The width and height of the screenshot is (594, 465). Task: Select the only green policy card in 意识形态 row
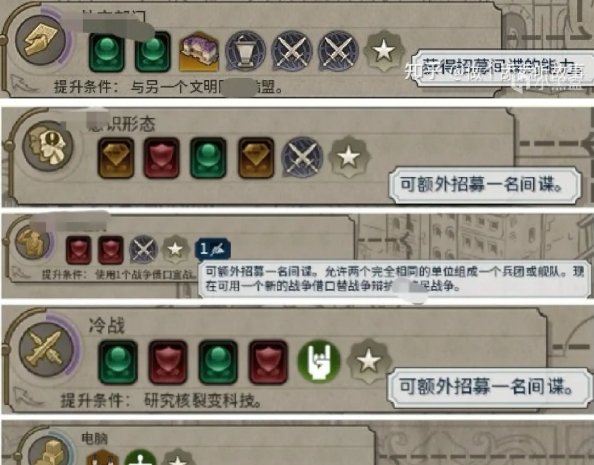click(x=208, y=158)
